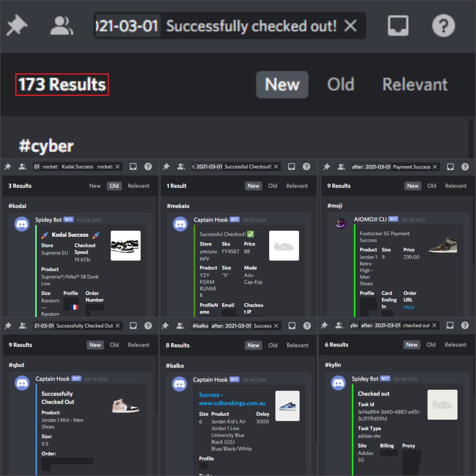This screenshot has width=476, height=476.
Task: Open the Foam Runner thumbnail in kylin
Action: (442, 405)
